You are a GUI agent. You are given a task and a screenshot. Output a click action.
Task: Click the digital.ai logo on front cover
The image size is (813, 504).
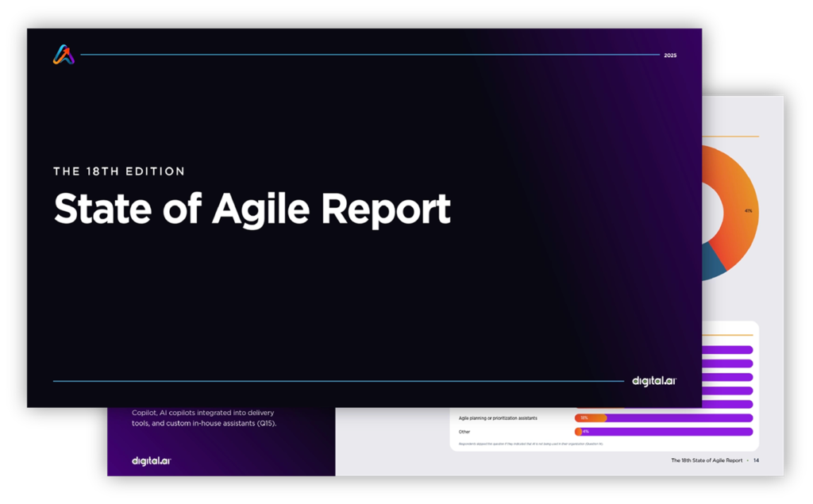(x=654, y=381)
